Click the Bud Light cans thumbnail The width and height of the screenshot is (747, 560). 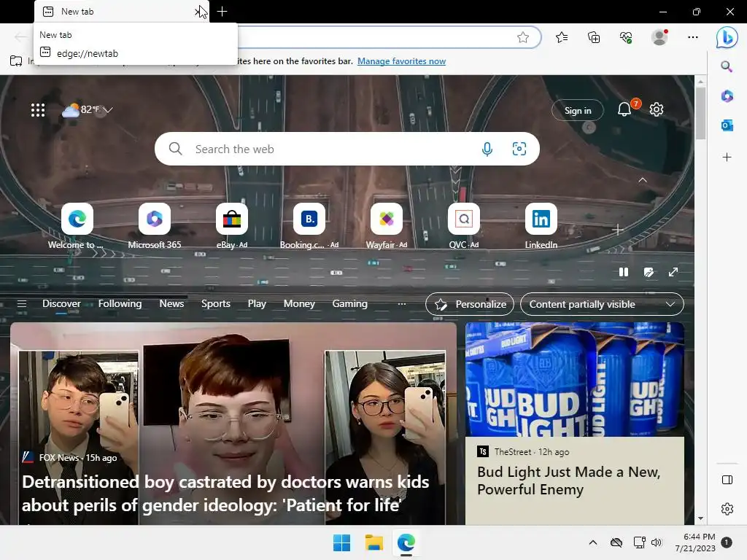click(575, 379)
